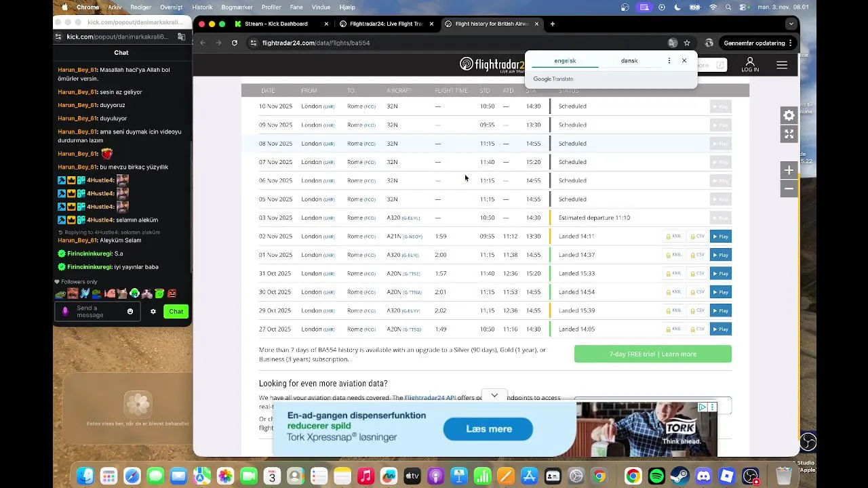
Task: Click the LOG IN user icon
Action: (750, 65)
